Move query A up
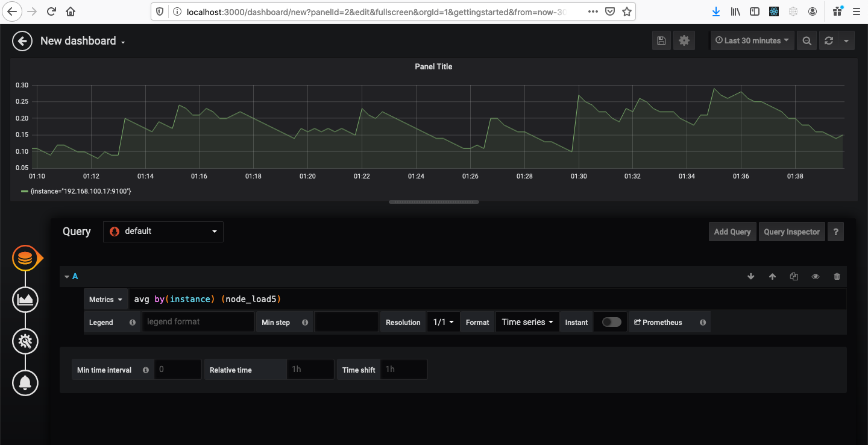 click(772, 276)
